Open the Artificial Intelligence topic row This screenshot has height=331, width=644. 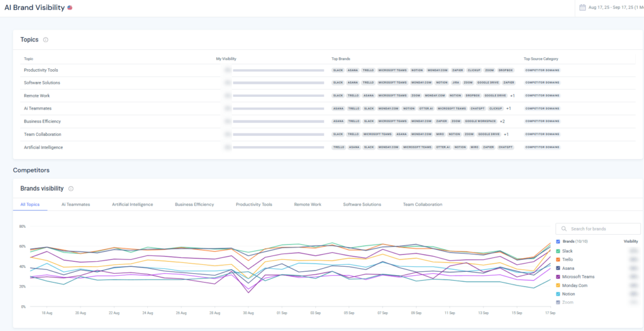tap(43, 147)
